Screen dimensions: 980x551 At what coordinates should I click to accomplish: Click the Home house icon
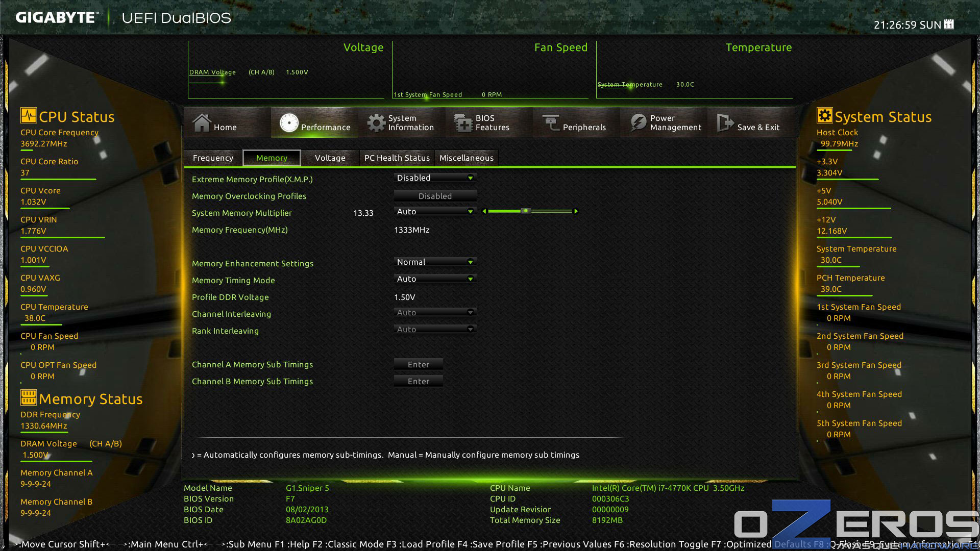(202, 122)
